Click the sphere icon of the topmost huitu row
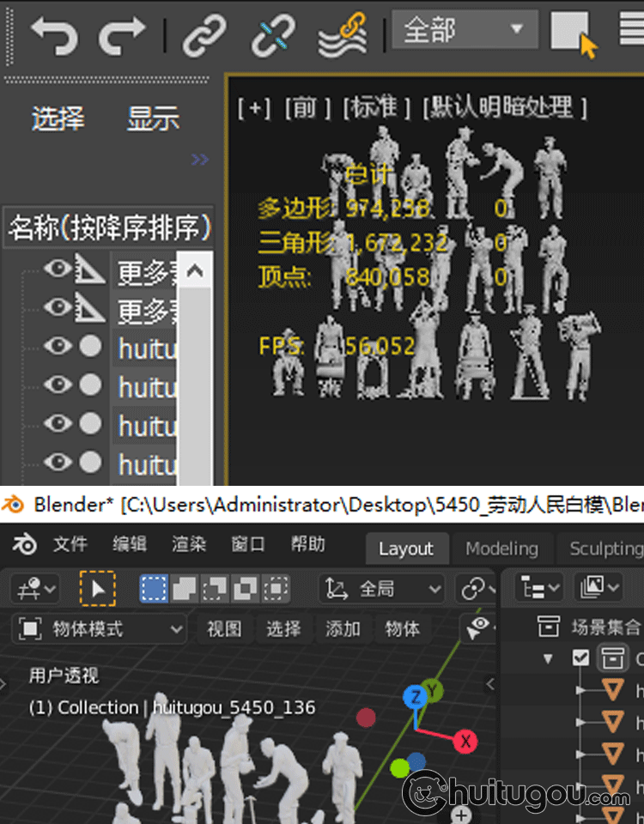Viewport: 644px width, 824px height. (x=90, y=346)
